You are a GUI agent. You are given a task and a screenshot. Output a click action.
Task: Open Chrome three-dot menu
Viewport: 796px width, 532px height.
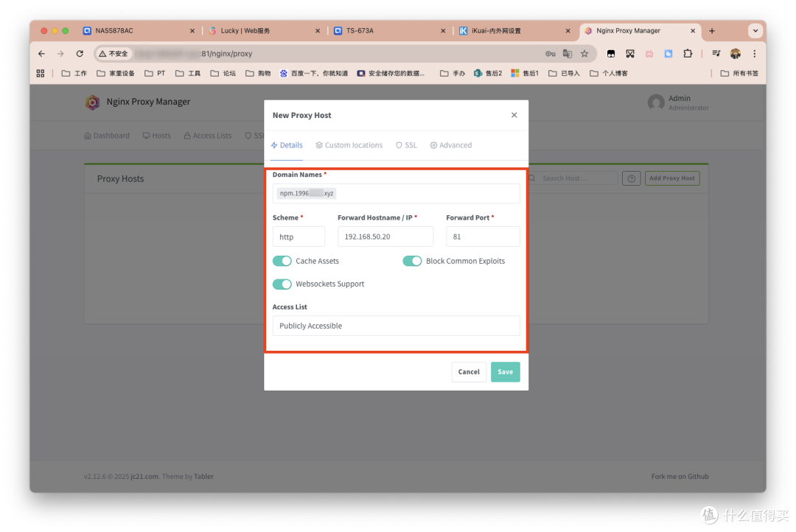[x=755, y=54]
